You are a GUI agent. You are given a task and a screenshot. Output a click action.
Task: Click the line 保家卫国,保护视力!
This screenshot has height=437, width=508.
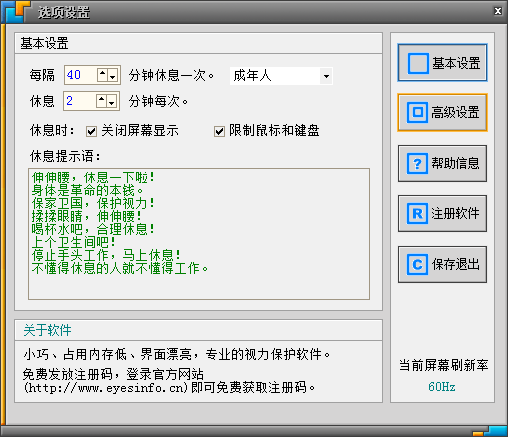click(x=93, y=203)
